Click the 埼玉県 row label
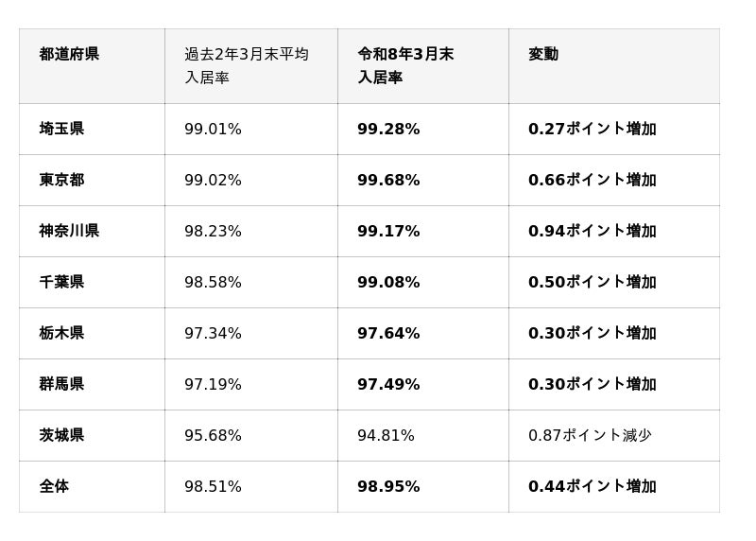 pos(62,130)
